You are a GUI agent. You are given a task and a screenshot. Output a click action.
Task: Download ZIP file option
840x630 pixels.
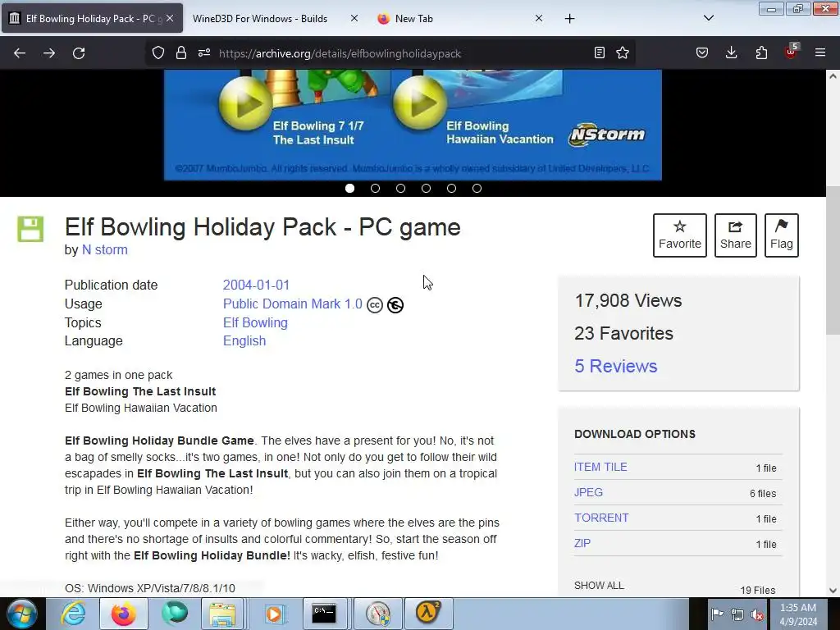pos(582,543)
